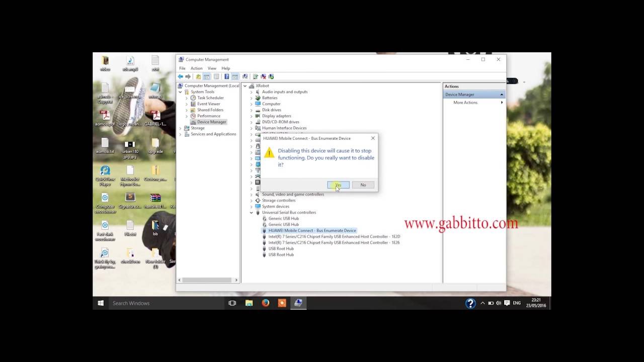The image size is (644, 362).
Task: Click the Show/Hide Action Pane toolbar icon
Action: click(235, 76)
